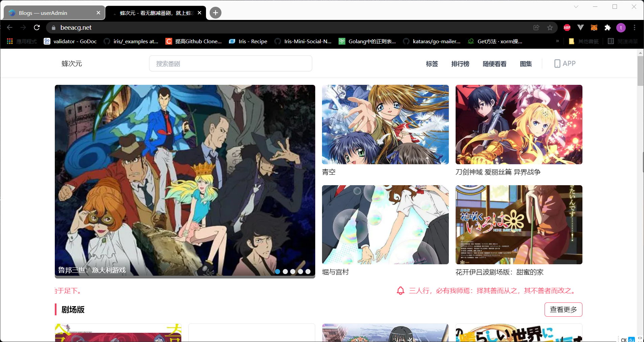Viewport: 644px width, 342px height.
Task: Click the 堀与宫村 title text
Action: [x=335, y=272]
